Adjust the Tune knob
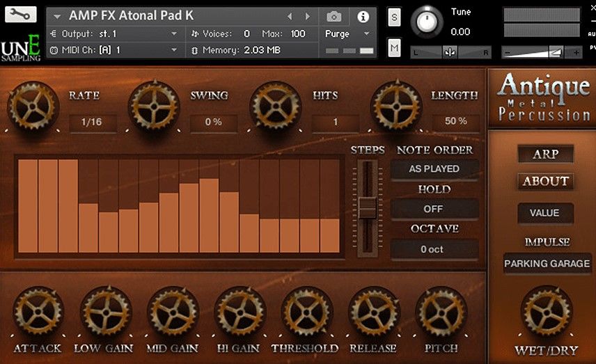 pos(427,22)
